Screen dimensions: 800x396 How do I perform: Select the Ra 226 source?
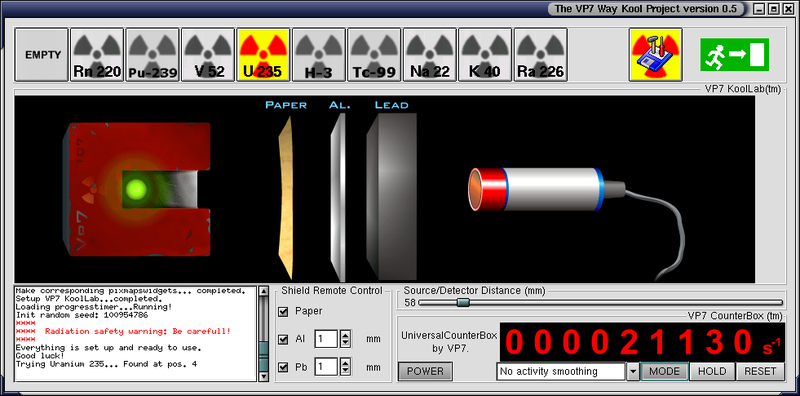[541, 55]
